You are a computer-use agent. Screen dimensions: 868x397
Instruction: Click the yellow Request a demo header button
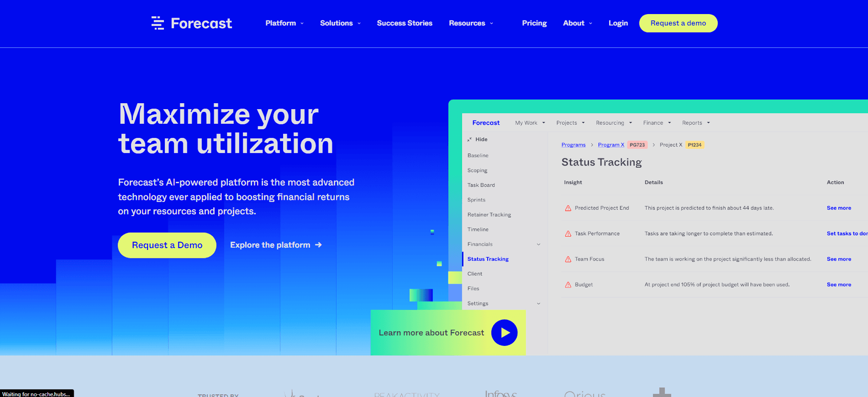tap(678, 23)
